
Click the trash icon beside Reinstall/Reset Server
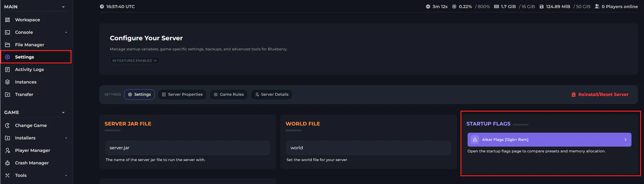click(x=574, y=95)
